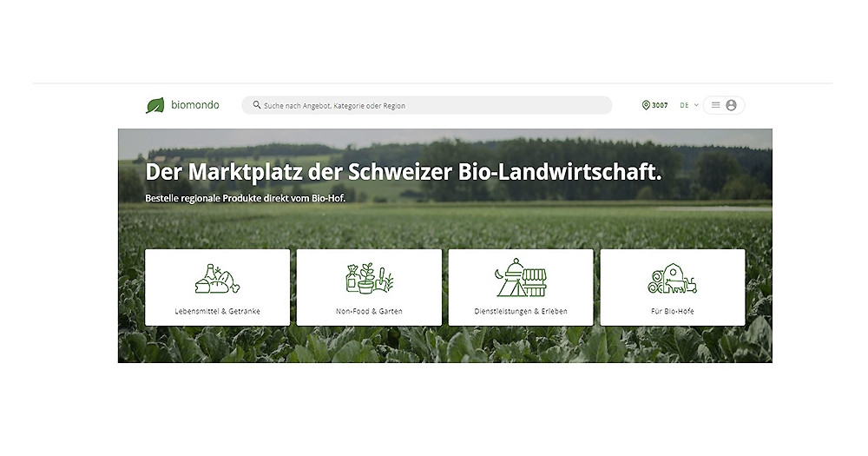Click the 'Der Marktplatz der Schweizer' headline
The image size is (868, 456).
pyautogui.click(x=404, y=172)
